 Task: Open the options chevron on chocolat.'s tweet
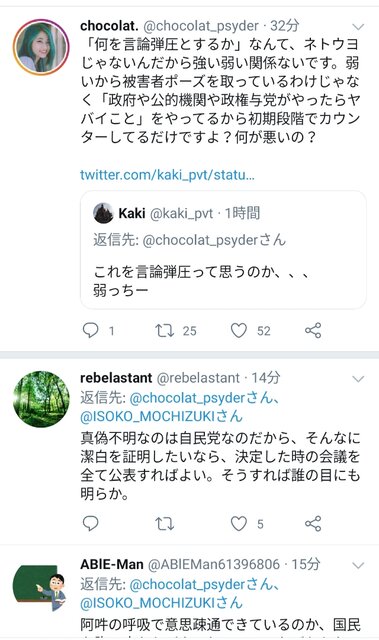(358, 27)
